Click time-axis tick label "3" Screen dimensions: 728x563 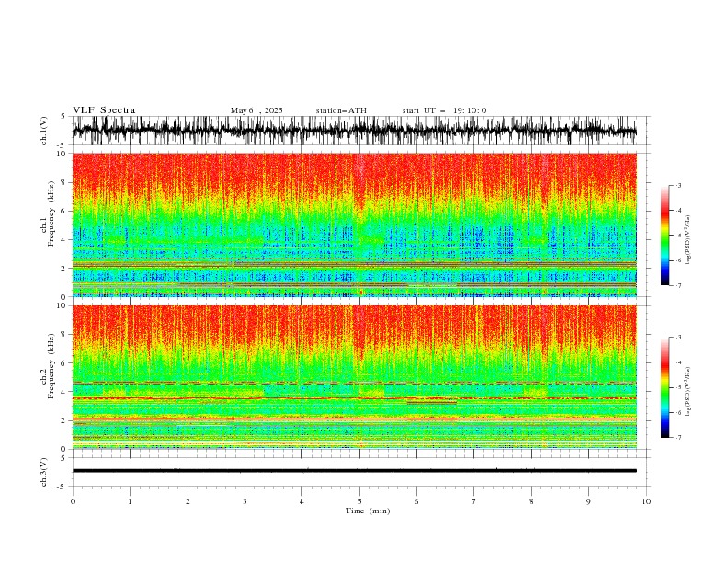coord(245,501)
